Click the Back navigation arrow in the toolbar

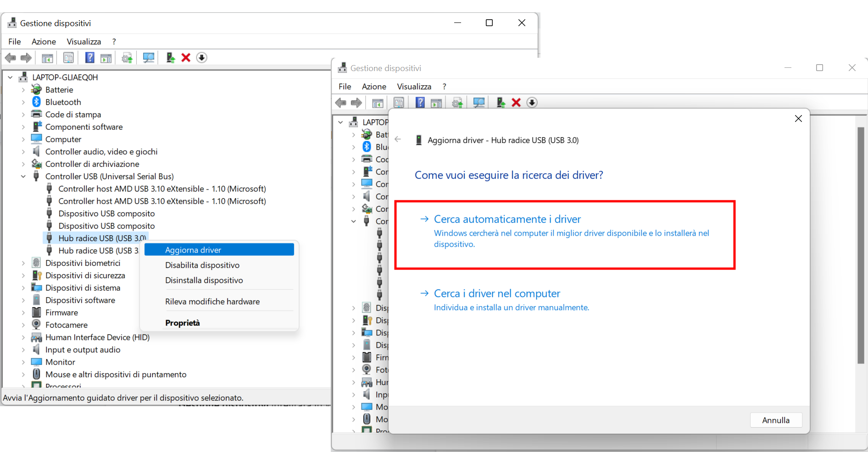(10, 57)
